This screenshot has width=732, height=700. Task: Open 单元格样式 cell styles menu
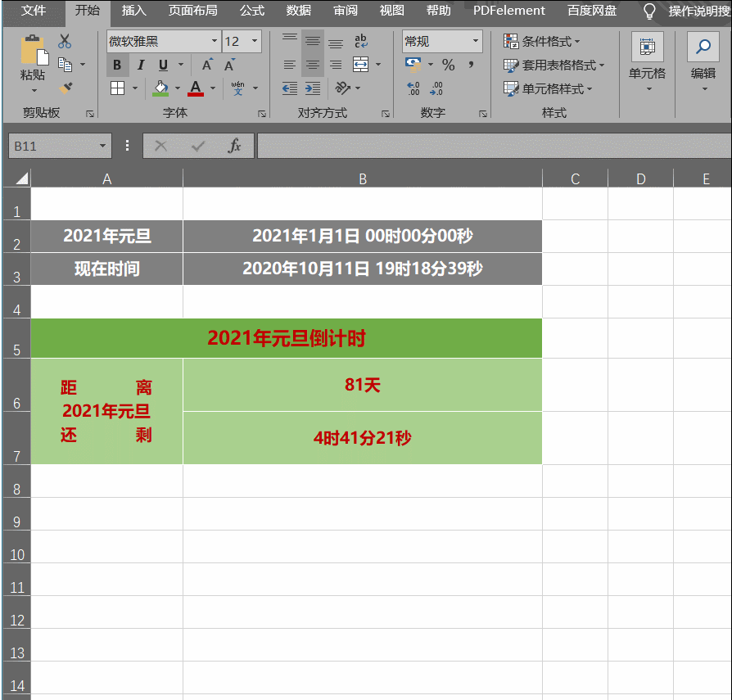point(548,88)
